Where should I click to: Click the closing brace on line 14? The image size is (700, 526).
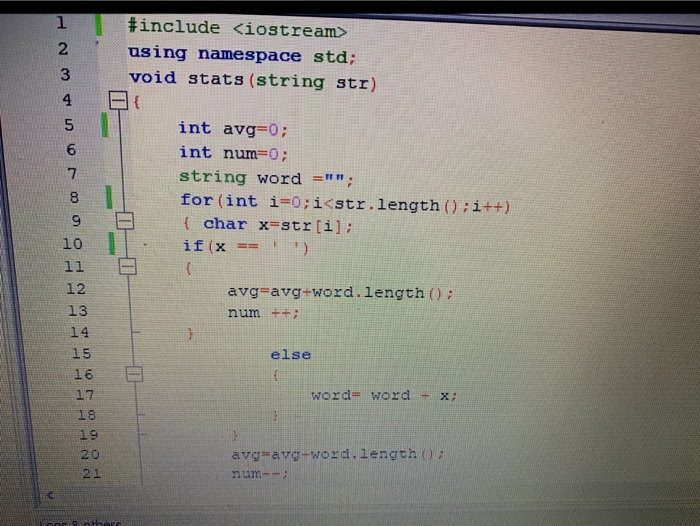(190, 333)
